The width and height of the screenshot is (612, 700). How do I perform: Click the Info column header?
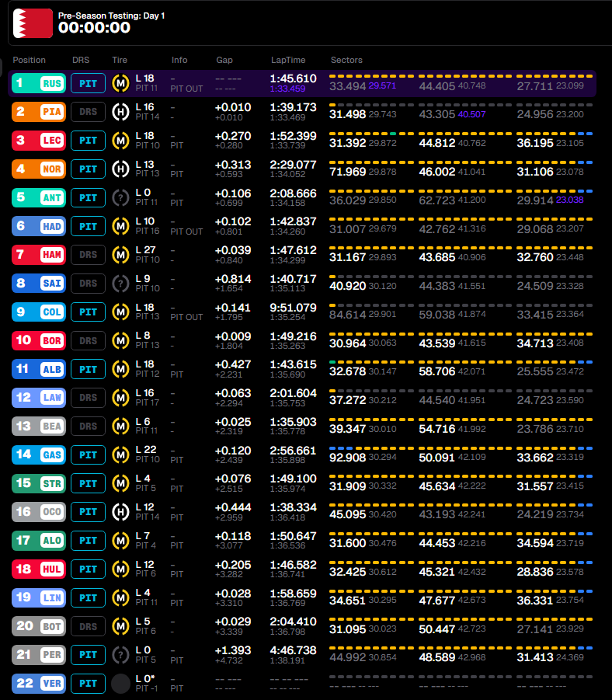pyautogui.click(x=179, y=60)
